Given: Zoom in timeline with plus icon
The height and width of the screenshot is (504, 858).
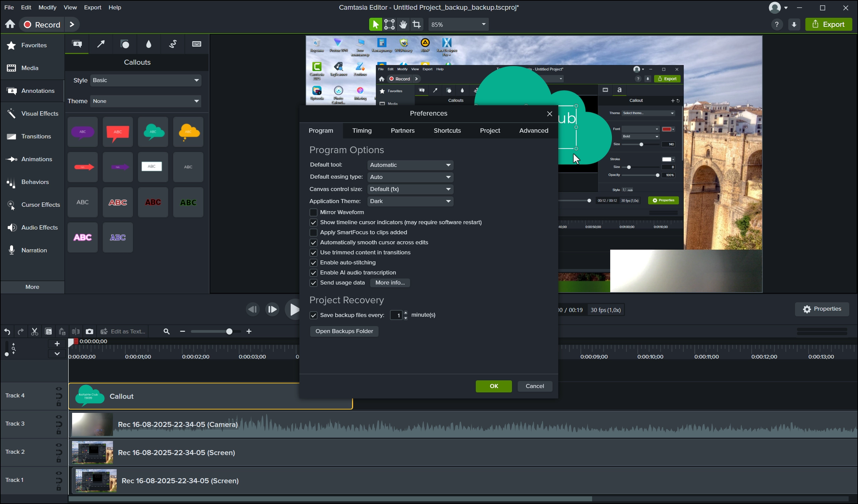Looking at the screenshot, I should coord(249,331).
